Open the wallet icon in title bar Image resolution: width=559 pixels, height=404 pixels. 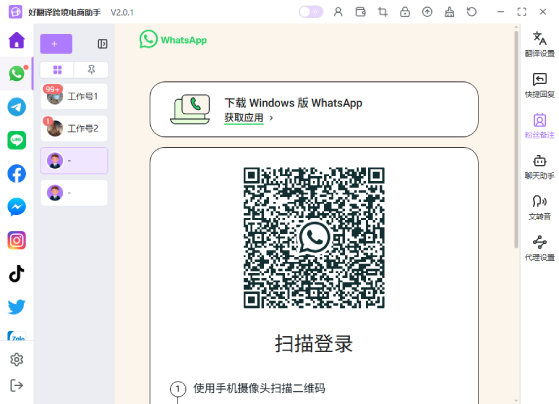pos(360,12)
